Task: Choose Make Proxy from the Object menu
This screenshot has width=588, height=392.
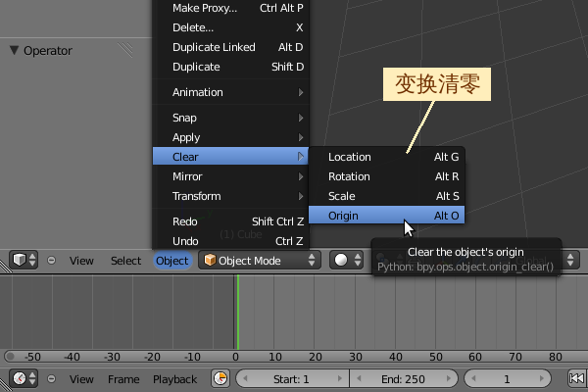Action: (x=230, y=8)
